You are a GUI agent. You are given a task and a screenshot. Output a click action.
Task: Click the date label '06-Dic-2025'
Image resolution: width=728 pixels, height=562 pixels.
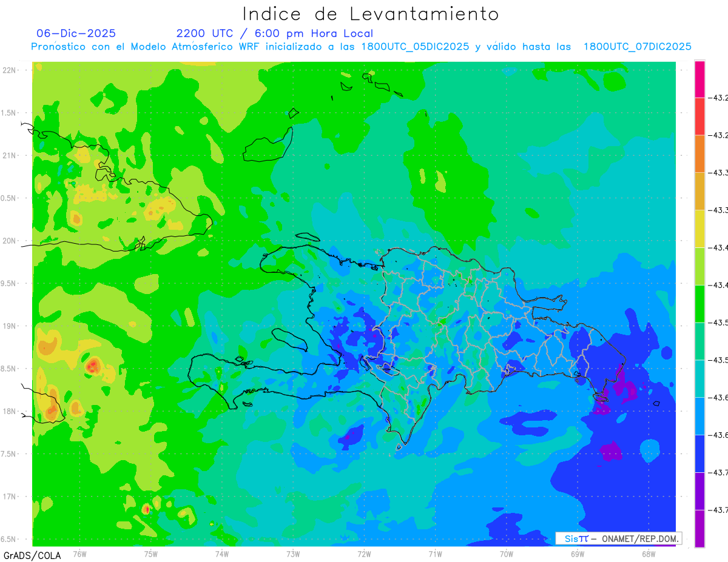point(76,33)
